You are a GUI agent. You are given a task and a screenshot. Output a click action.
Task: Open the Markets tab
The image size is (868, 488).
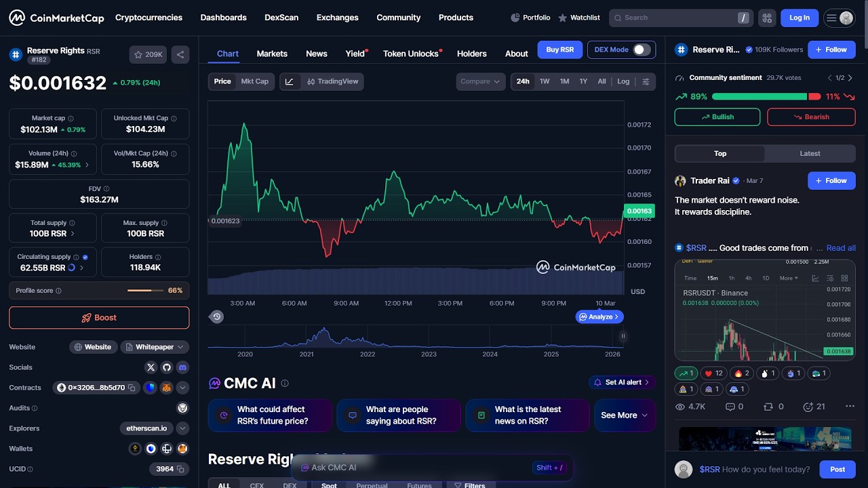click(272, 54)
